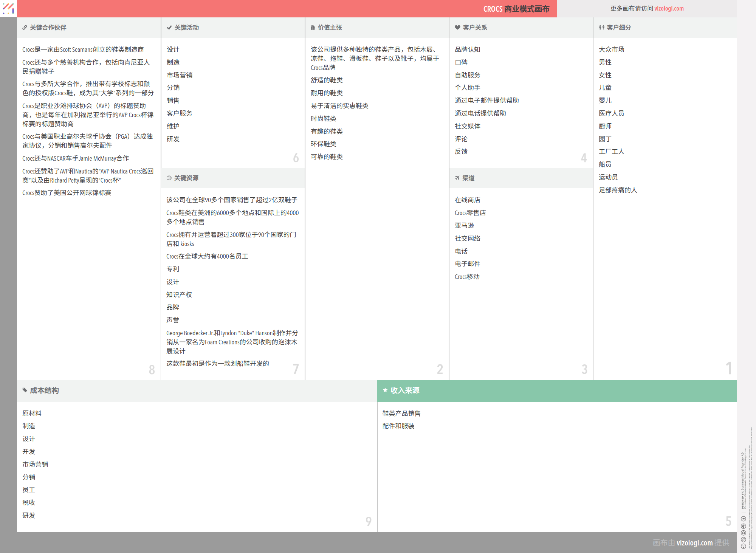Click the vizologi logo icon top-left

click(8, 8)
